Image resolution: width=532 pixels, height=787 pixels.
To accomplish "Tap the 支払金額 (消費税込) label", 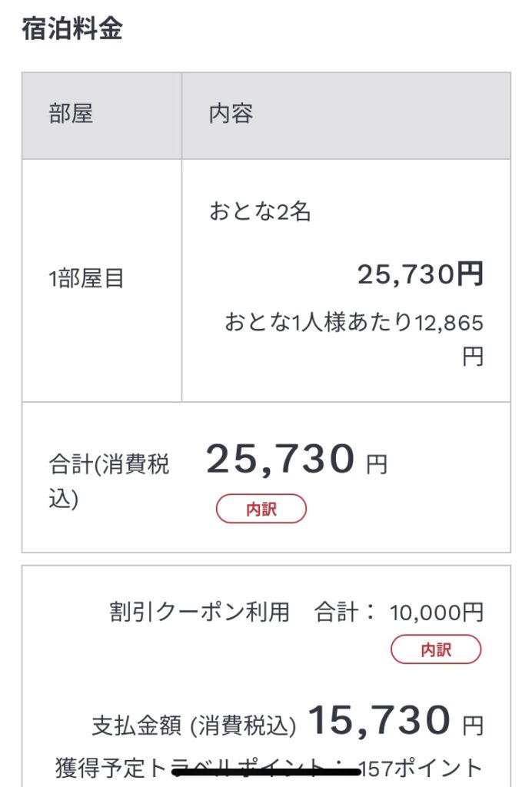I will (194, 725).
